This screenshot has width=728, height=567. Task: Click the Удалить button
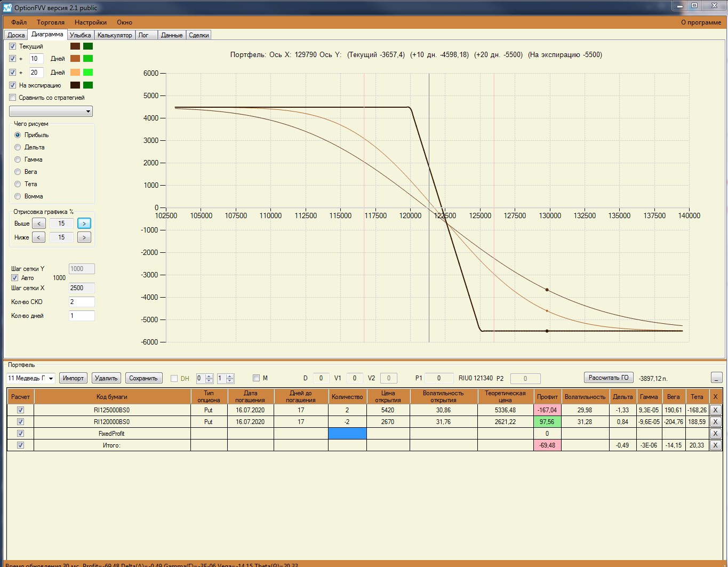pos(106,378)
